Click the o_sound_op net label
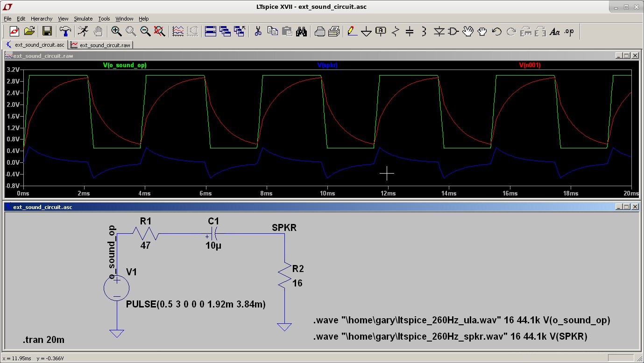 [112, 252]
